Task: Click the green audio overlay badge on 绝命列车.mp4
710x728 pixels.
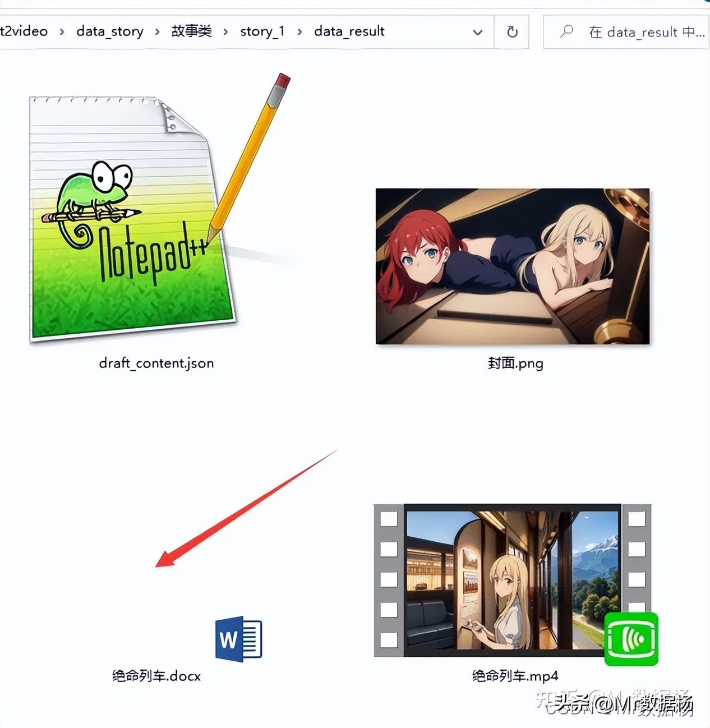Action: coord(630,638)
